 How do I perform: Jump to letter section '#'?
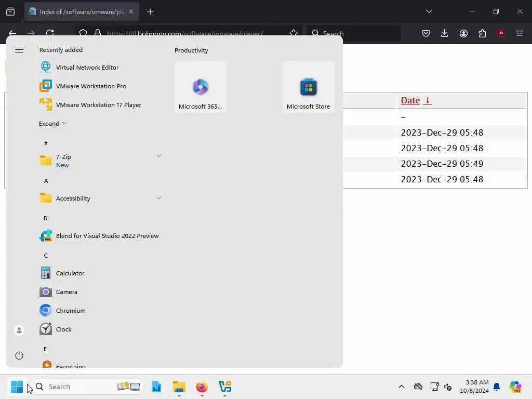[x=46, y=143]
